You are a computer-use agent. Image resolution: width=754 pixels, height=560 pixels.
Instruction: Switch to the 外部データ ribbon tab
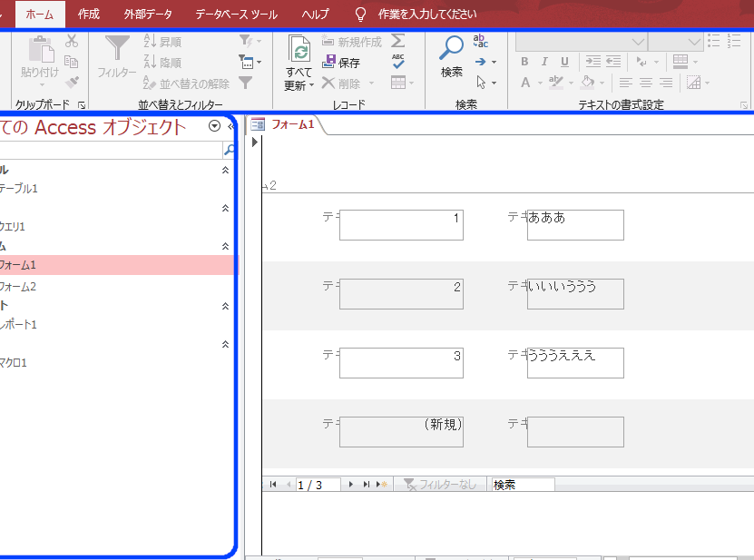coord(147,15)
